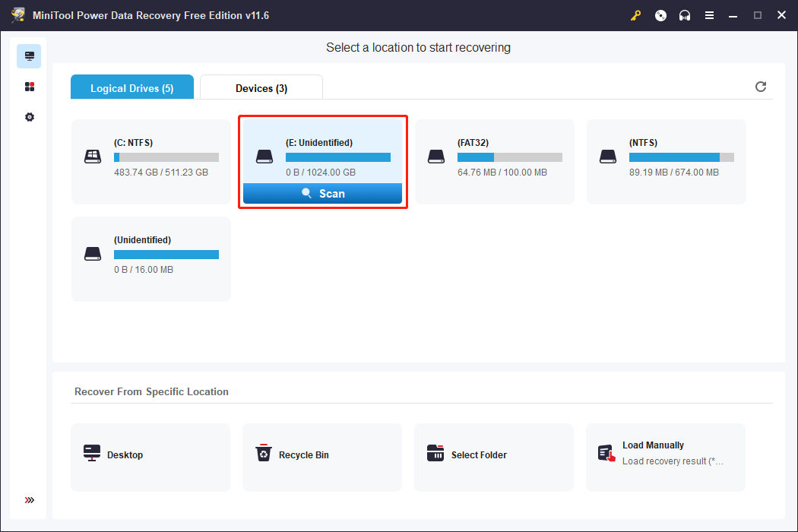
Task: Expand the sidebar with double chevron
Action: click(x=30, y=500)
